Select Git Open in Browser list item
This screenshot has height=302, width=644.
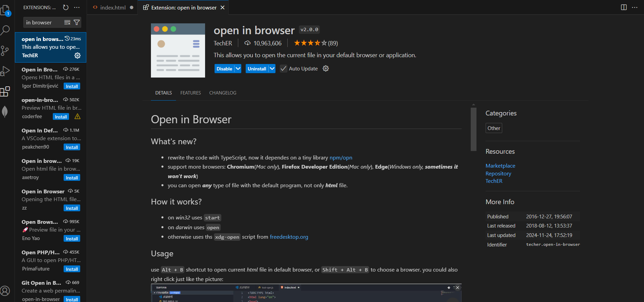pos(51,290)
